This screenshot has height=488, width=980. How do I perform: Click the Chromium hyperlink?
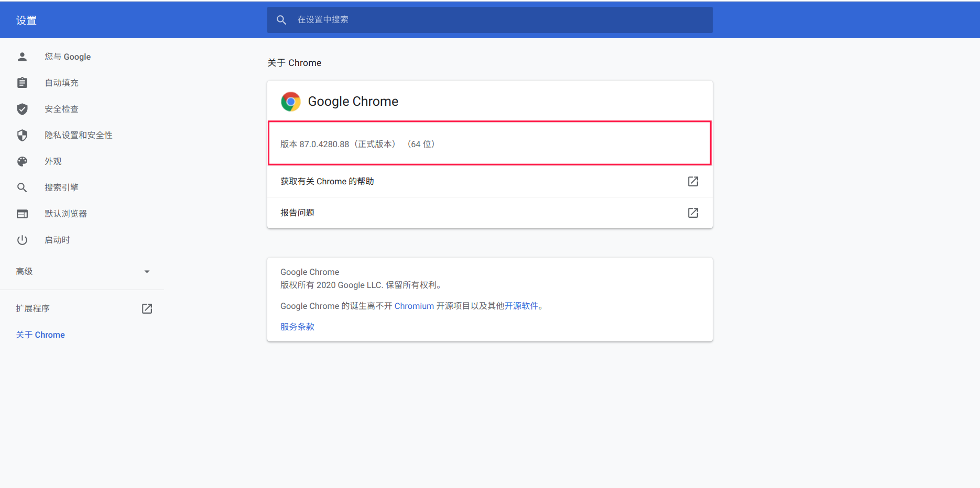414,306
